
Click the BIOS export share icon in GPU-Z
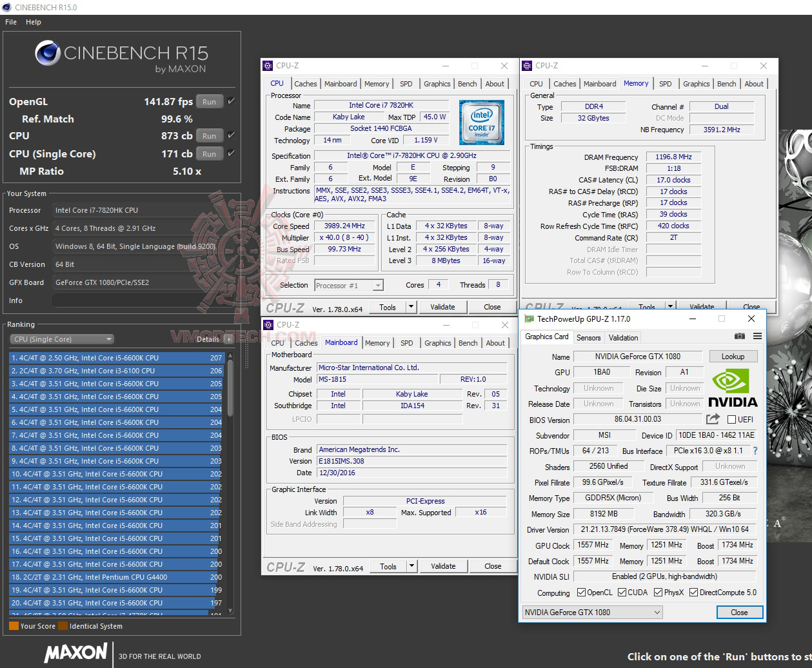tap(713, 419)
